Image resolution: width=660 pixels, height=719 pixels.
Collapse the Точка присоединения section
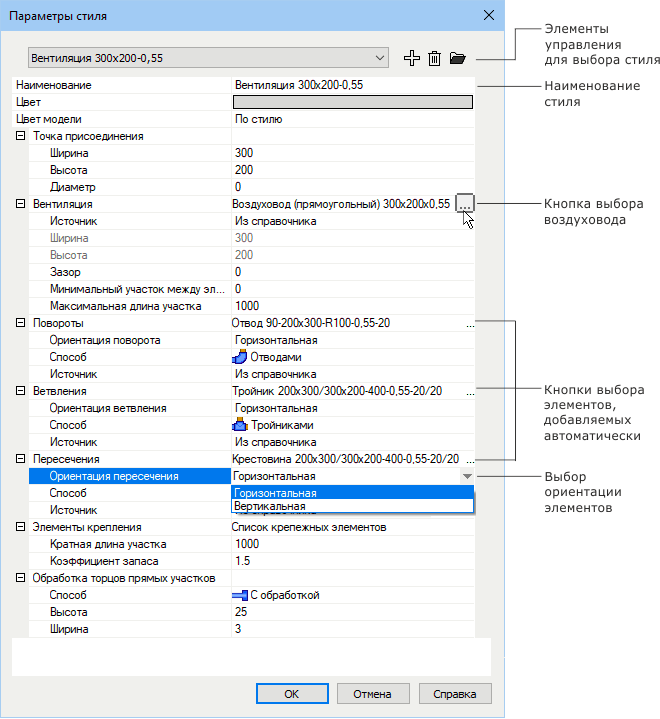point(21,136)
